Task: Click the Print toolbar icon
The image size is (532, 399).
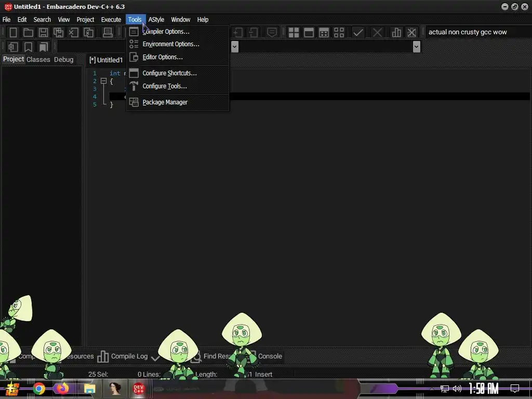Action: [108, 33]
